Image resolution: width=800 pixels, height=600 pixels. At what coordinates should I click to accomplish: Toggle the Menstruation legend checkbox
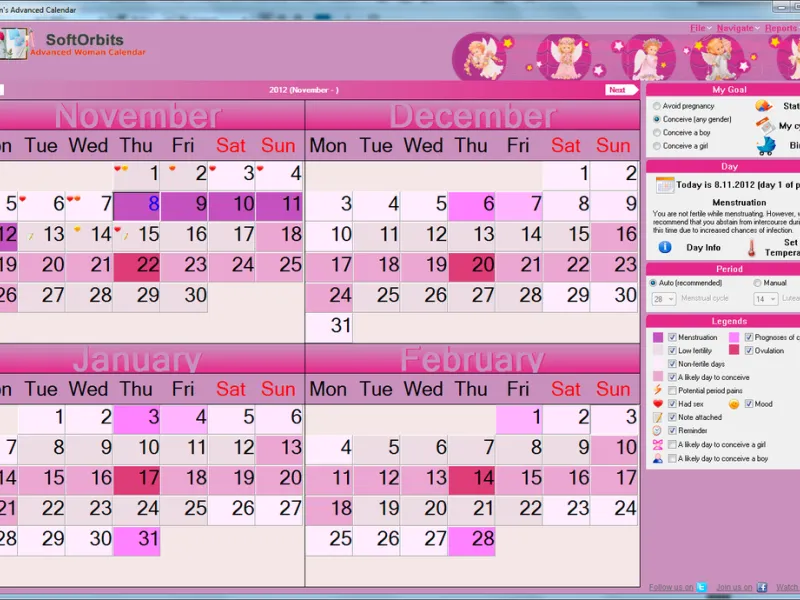pos(672,337)
